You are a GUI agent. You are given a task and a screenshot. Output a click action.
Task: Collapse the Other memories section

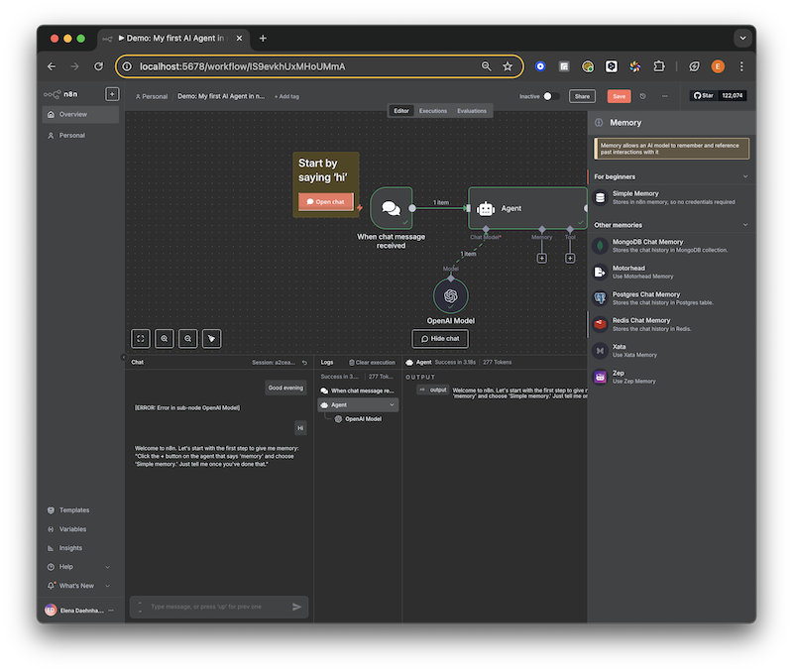(745, 225)
